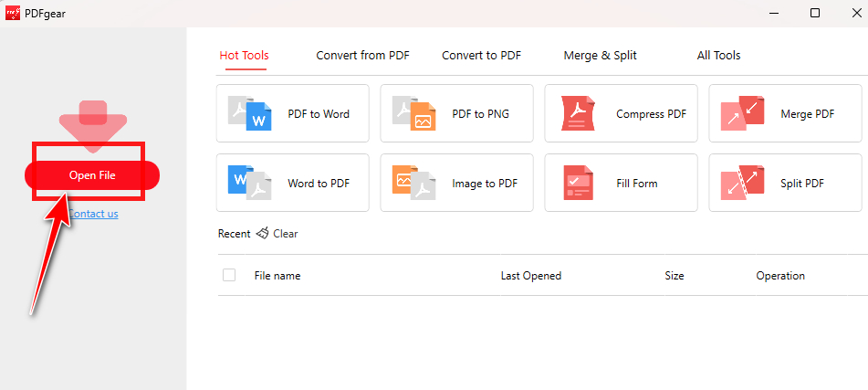This screenshot has width=868, height=390.
Task: Close the PDFgear window
Action: coord(856,14)
